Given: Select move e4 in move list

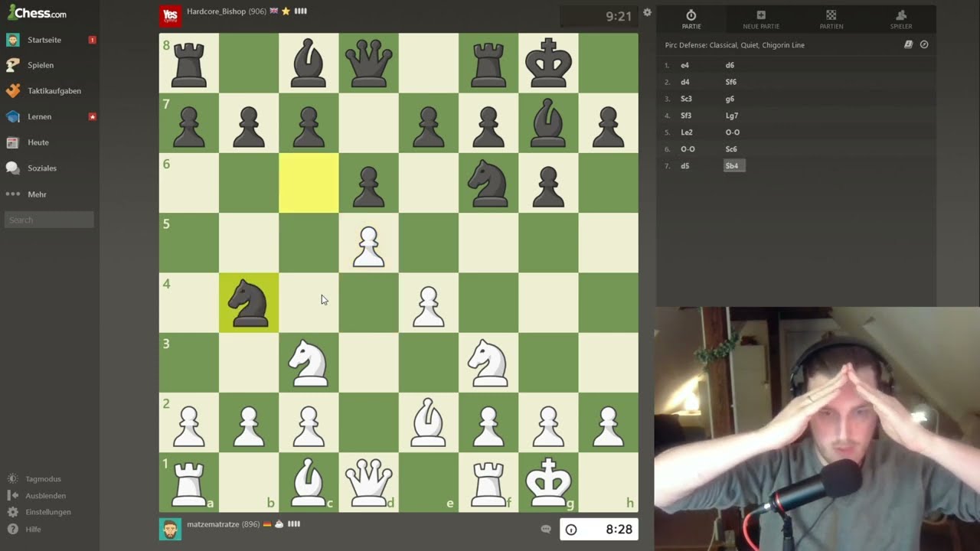Looking at the screenshot, I should 684,65.
